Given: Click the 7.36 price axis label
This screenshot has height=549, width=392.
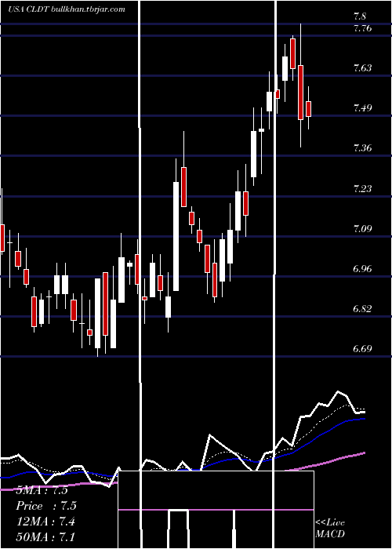Looking at the screenshot, I should (362, 148).
